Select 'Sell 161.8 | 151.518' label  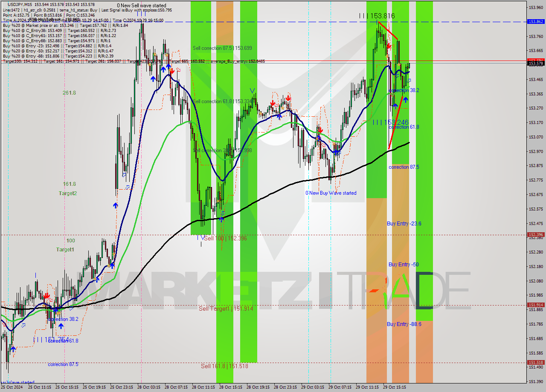224,366
